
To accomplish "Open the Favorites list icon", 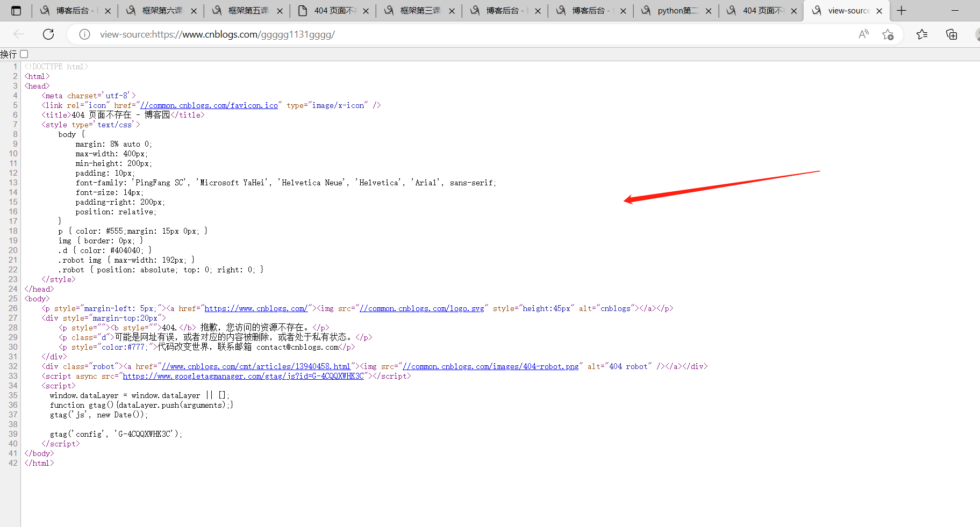I will click(922, 34).
